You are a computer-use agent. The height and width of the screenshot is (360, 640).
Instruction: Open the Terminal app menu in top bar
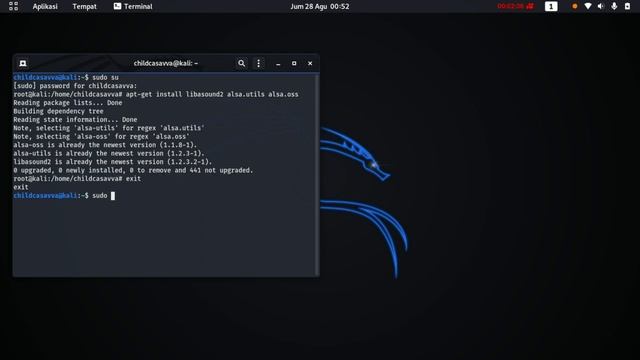[133, 7]
